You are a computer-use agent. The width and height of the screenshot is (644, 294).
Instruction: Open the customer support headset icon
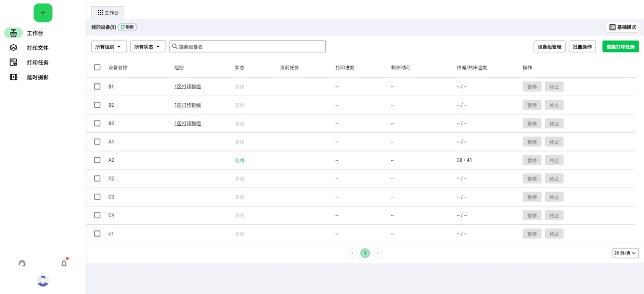(22, 263)
